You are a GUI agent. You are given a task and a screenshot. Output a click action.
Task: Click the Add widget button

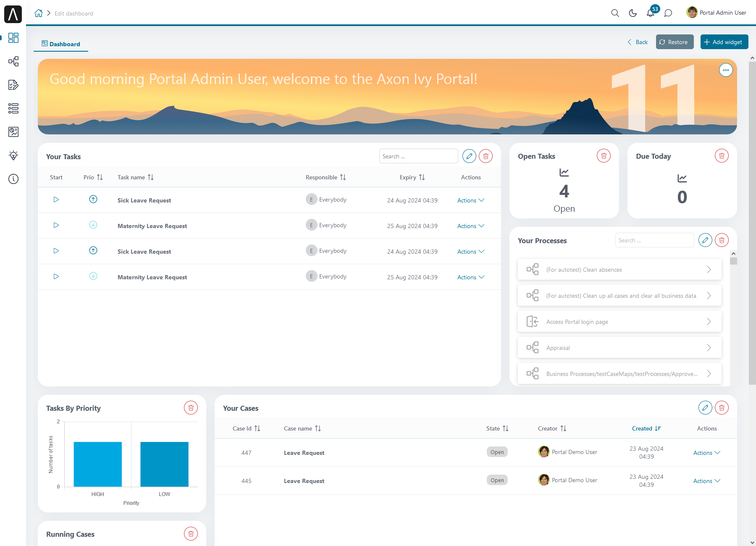pos(724,42)
